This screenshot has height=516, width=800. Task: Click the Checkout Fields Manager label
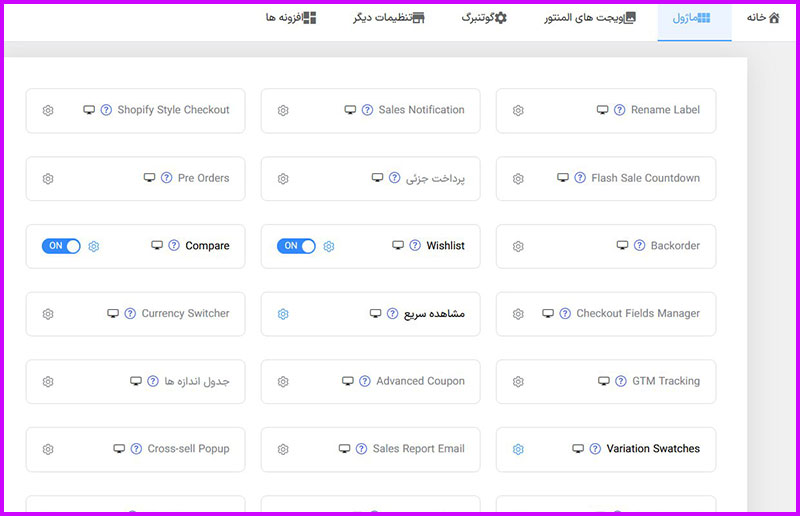click(638, 313)
